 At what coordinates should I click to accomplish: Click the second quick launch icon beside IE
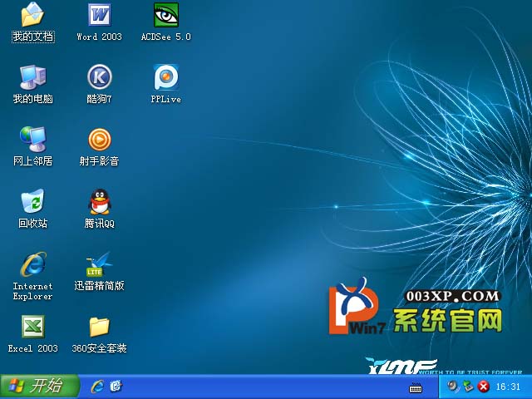[x=116, y=387]
